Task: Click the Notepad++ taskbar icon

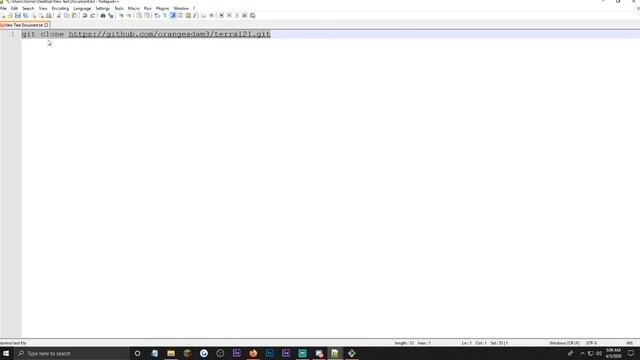Action: [335, 353]
